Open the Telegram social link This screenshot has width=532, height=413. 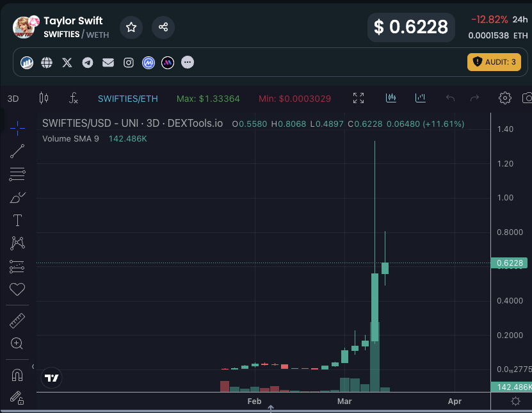(x=88, y=63)
